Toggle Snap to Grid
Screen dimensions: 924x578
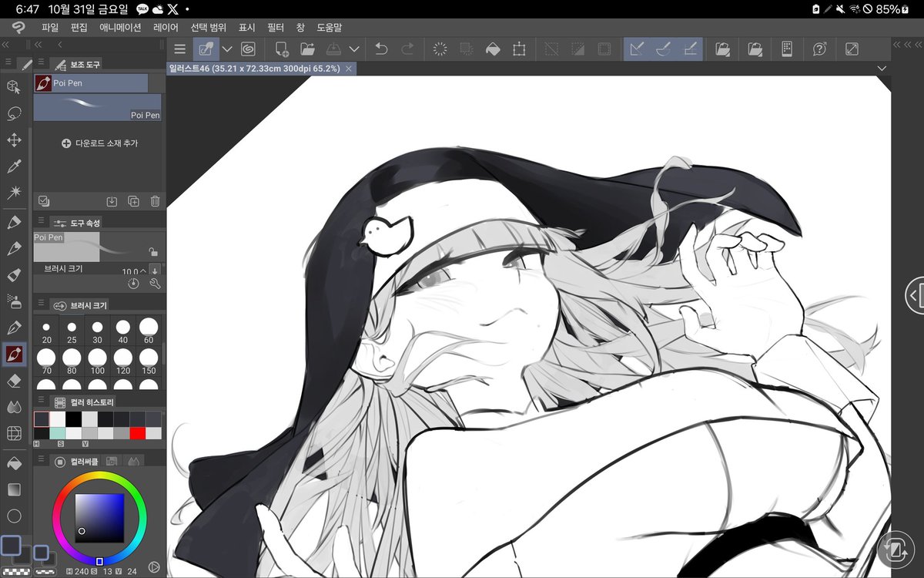(690, 49)
